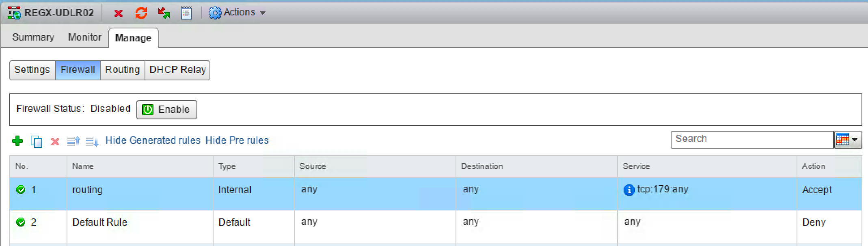This screenshot has height=246, width=868.
Task: Click the notepad list icon in top toolbar
Action: pyautogui.click(x=186, y=13)
